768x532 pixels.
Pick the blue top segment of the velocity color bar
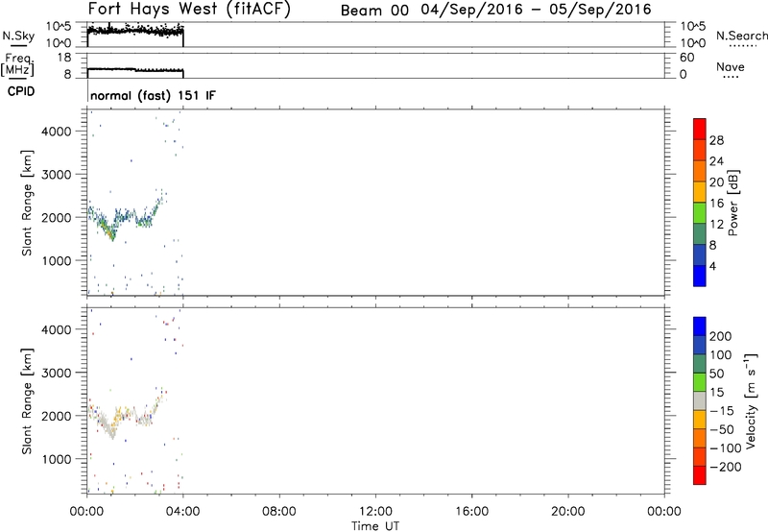(700, 326)
